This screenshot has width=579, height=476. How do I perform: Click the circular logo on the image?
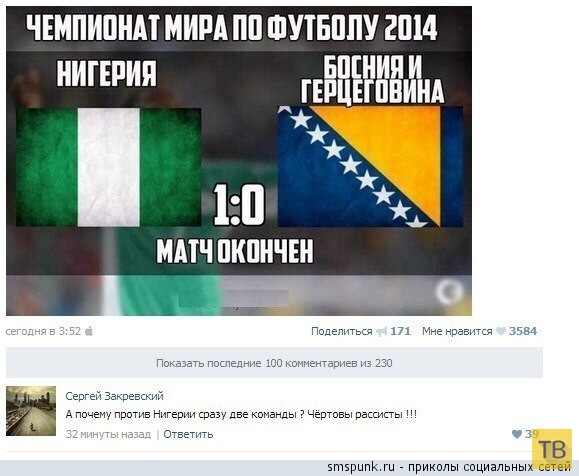pos(449,291)
